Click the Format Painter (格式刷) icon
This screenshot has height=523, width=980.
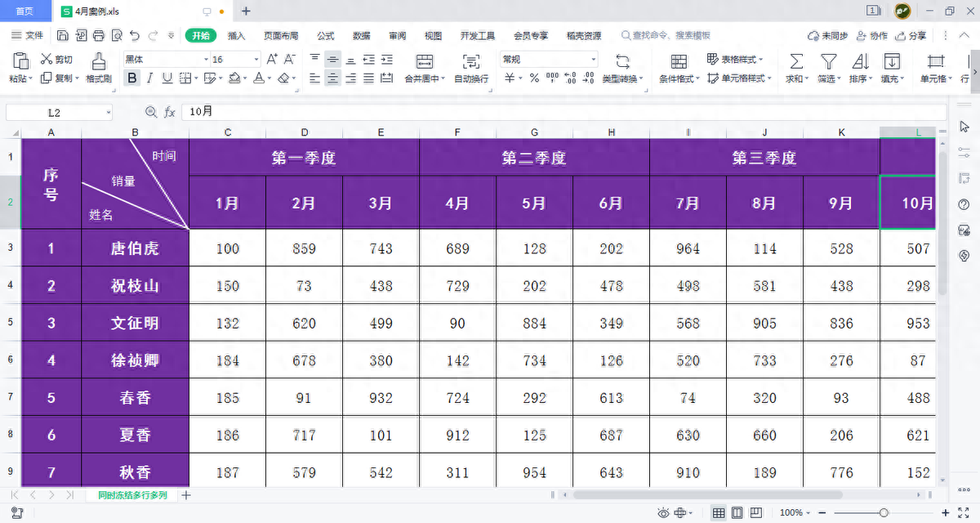pos(98,61)
